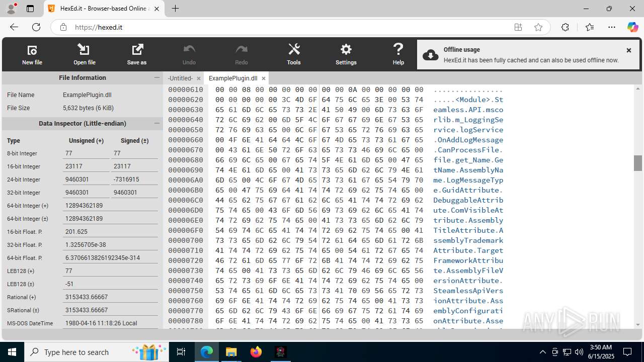Open browser Extensions icon
Screen dimensions: 644x362
[x=565, y=27]
